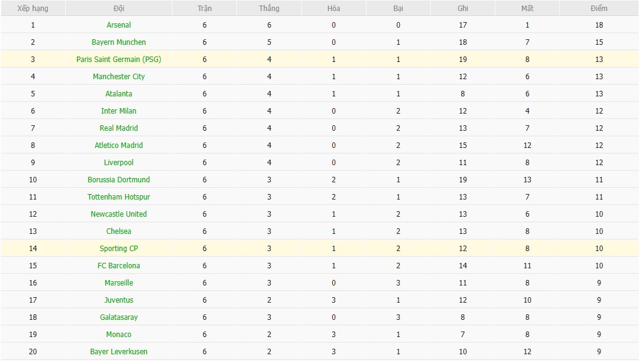Click the Atletico Madrid link
The width and height of the screenshot is (644, 361).
118,146
